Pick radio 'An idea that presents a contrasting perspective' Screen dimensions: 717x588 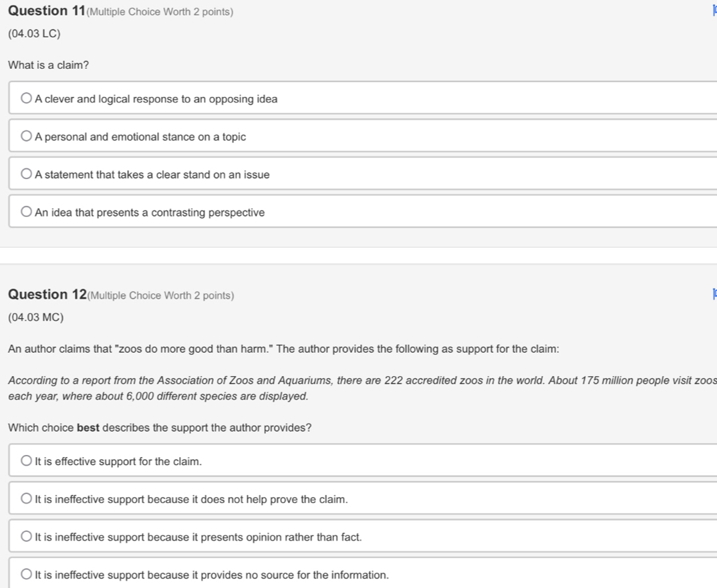click(27, 212)
